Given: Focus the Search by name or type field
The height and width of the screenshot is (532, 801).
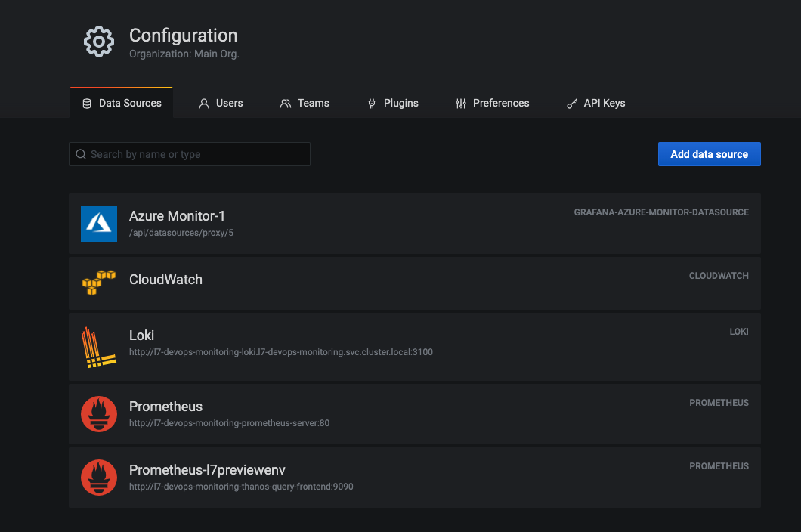Looking at the screenshot, I should (x=190, y=154).
